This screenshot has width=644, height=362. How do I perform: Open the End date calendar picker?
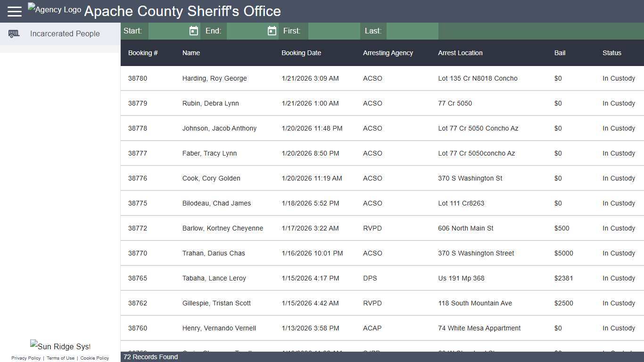click(272, 31)
